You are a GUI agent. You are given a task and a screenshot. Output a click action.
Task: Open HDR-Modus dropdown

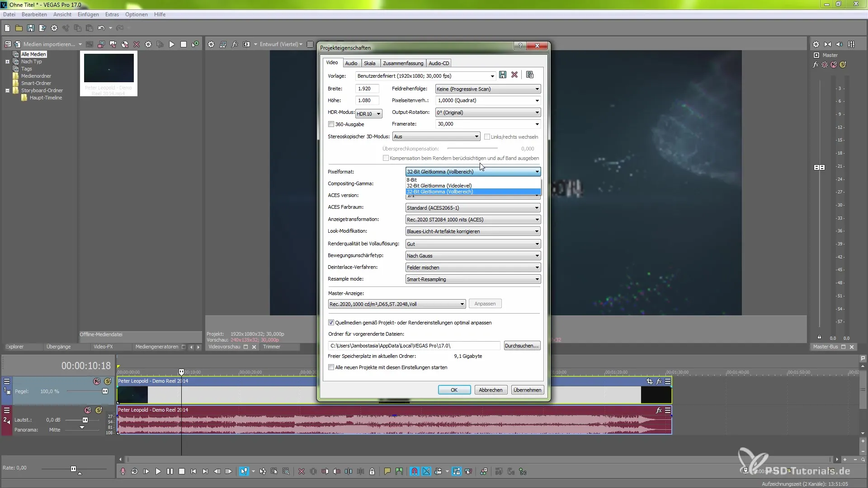pos(369,114)
